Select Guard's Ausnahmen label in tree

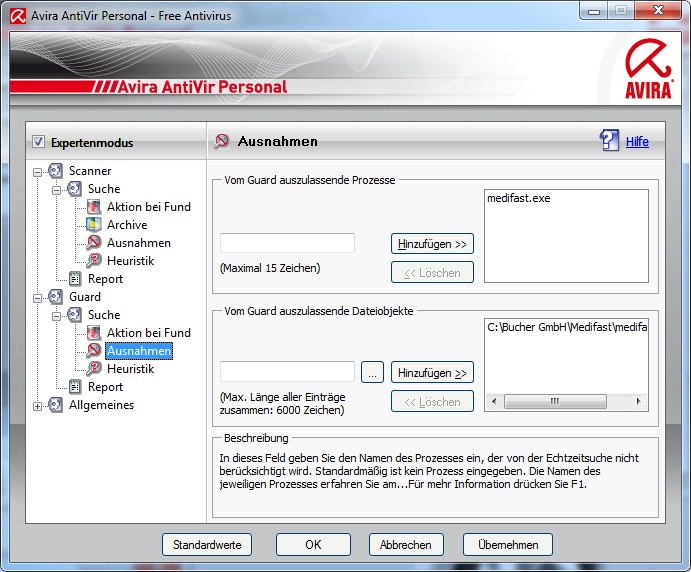[x=139, y=351]
